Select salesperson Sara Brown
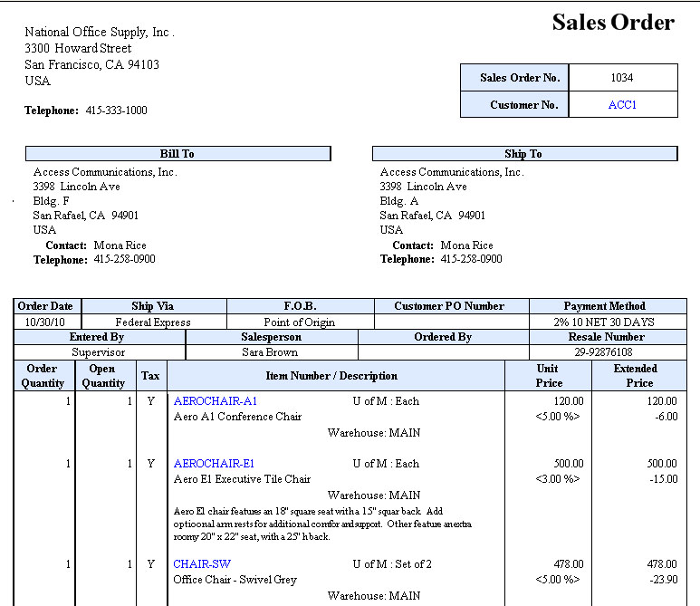This screenshot has height=606, width=700. coord(271,352)
